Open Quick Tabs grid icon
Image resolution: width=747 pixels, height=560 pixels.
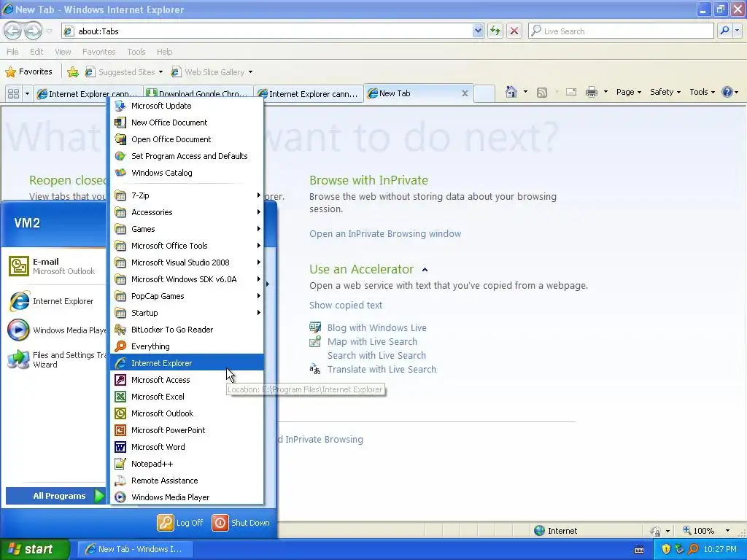[13, 93]
